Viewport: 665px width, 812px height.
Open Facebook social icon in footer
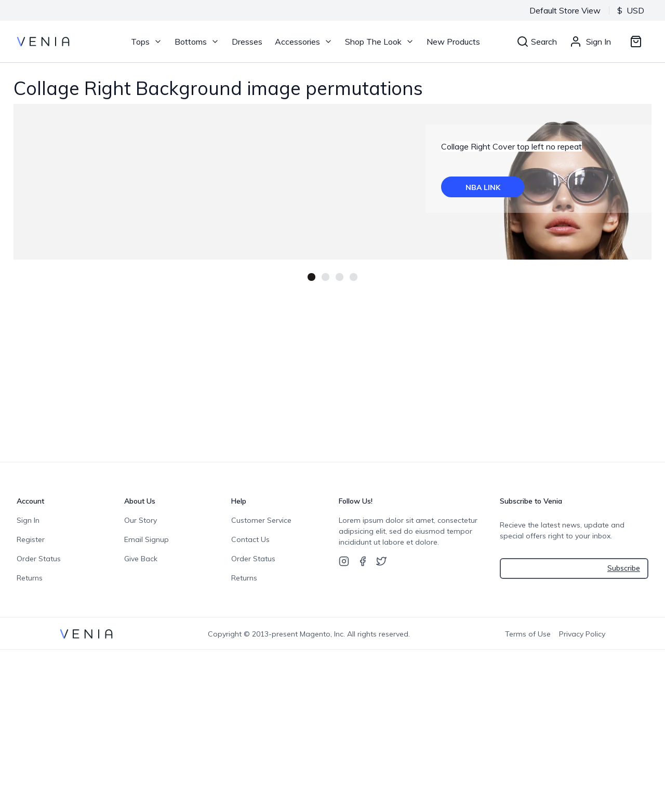click(363, 561)
